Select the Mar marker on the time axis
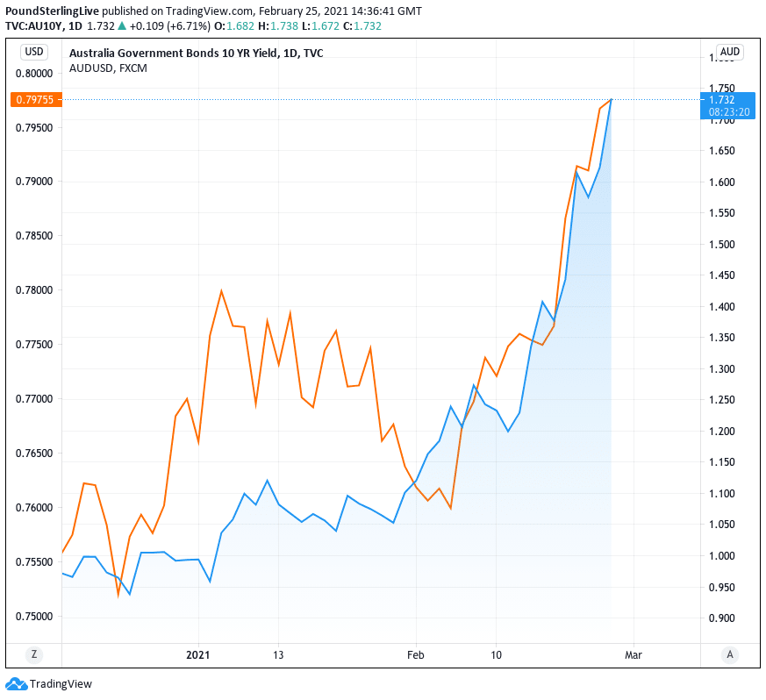The image size is (766, 700). point(633,654)
